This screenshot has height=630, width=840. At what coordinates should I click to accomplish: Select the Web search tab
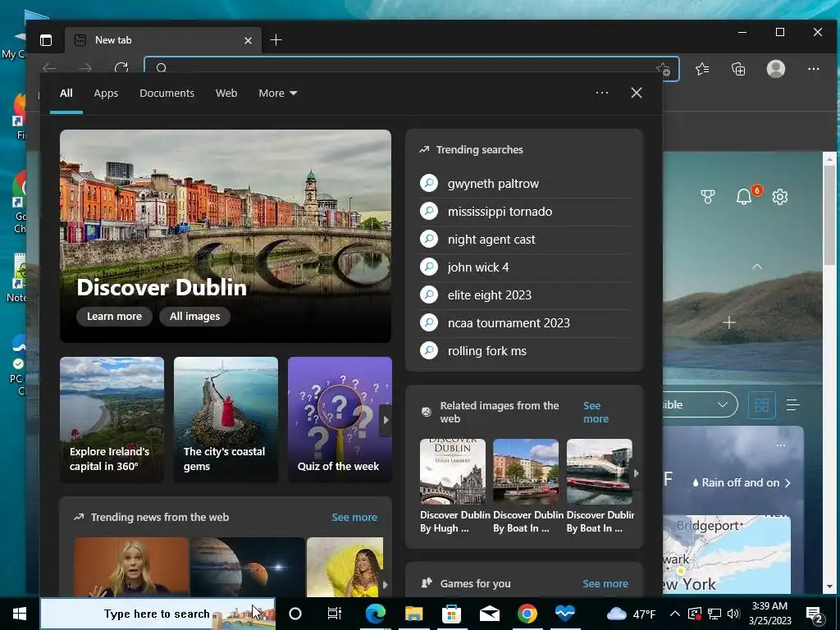pyautogui.click(x=226, y=94)
